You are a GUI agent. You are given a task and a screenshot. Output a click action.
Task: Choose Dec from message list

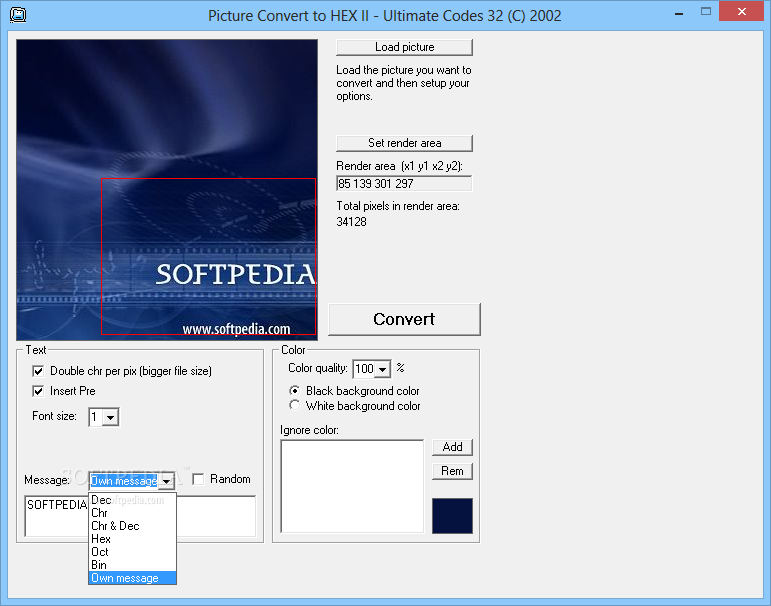(x=132, y=500)
